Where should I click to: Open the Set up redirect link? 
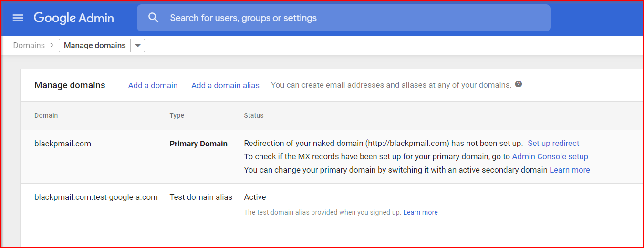coord(553,143)
